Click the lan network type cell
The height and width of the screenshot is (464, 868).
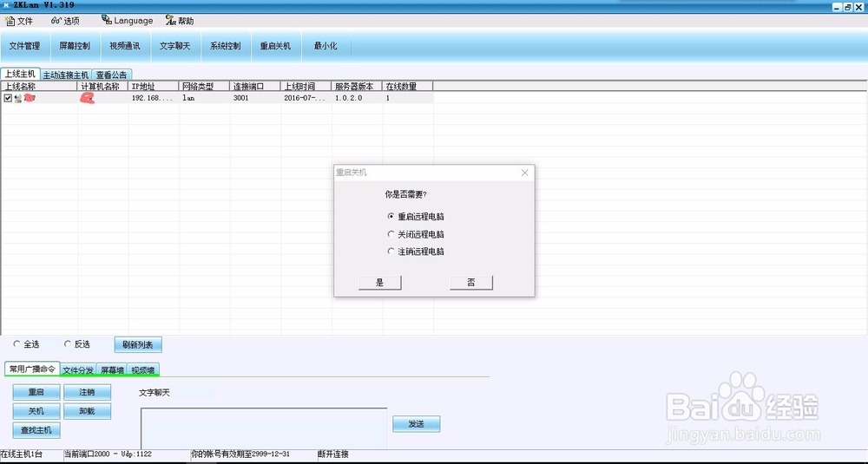pyautogui.click(x=204, y=98)
